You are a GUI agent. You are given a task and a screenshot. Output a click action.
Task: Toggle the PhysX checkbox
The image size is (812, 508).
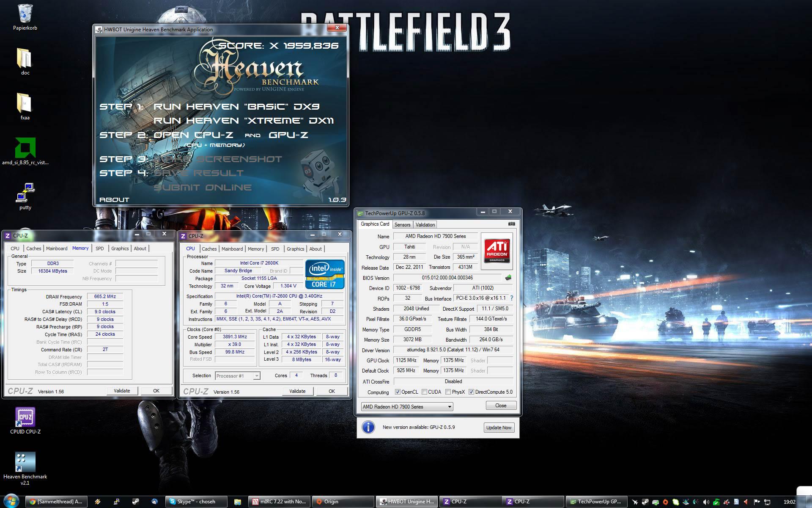pos(448,392)
